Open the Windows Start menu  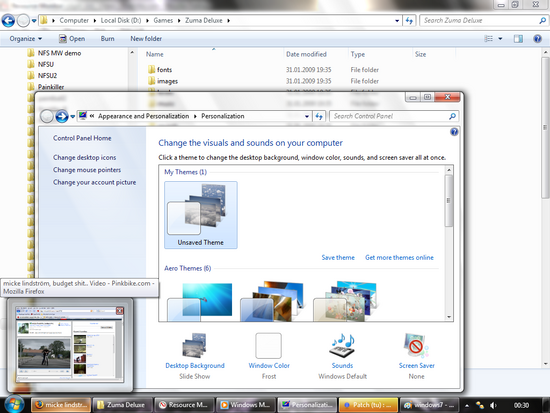(x=15, y=404)
